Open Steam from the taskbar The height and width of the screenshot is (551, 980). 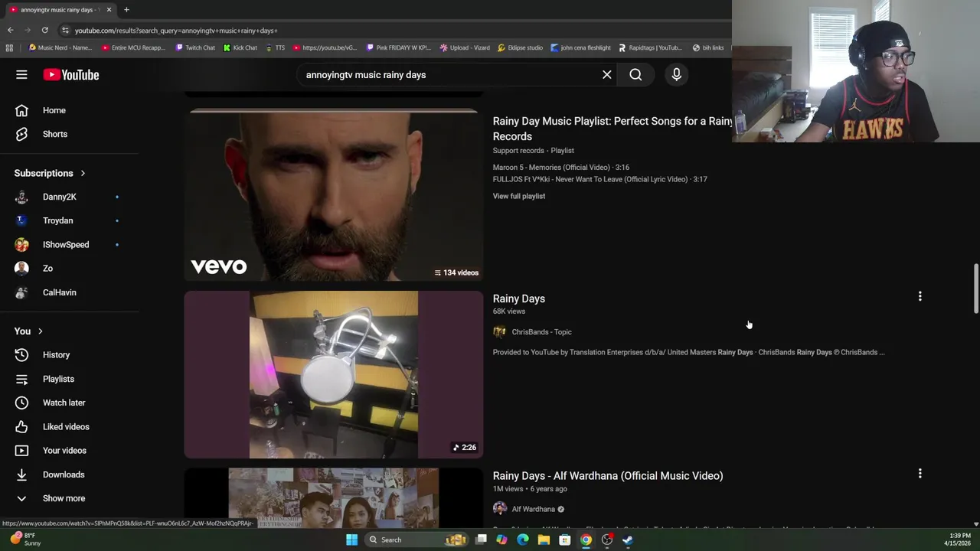click(x=628, y=540)
